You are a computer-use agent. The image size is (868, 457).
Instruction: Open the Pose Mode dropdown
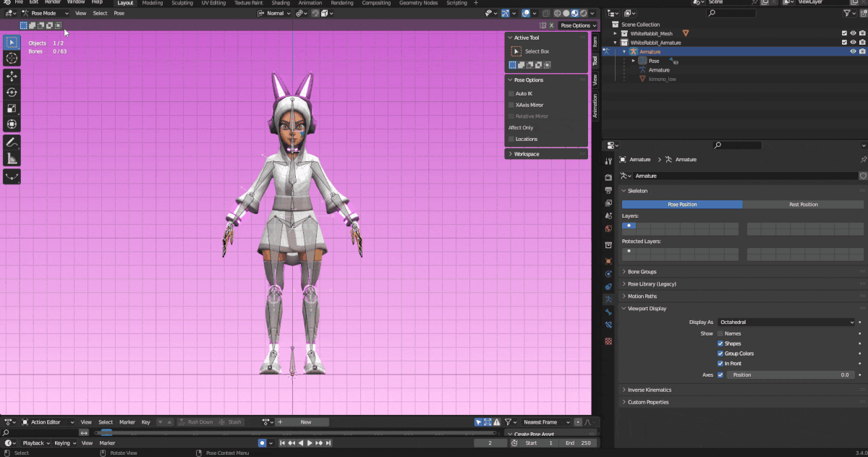click(45, 13)
